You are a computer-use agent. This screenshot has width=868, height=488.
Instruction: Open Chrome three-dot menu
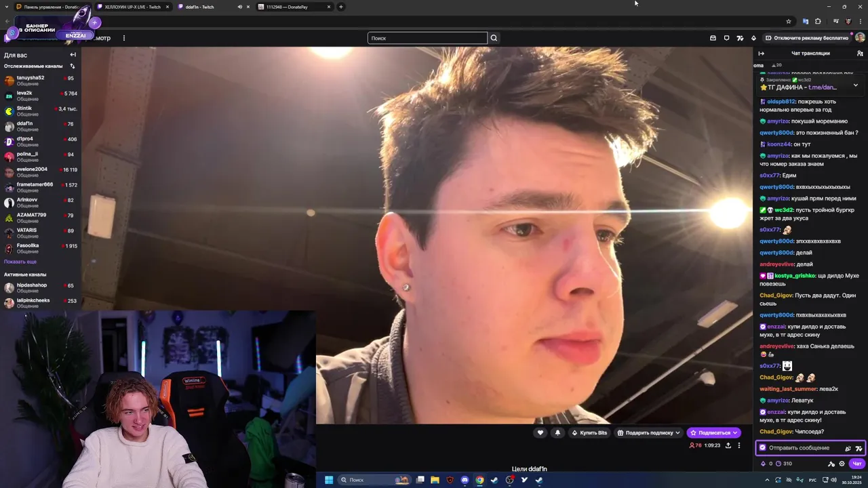pos(861,21)
